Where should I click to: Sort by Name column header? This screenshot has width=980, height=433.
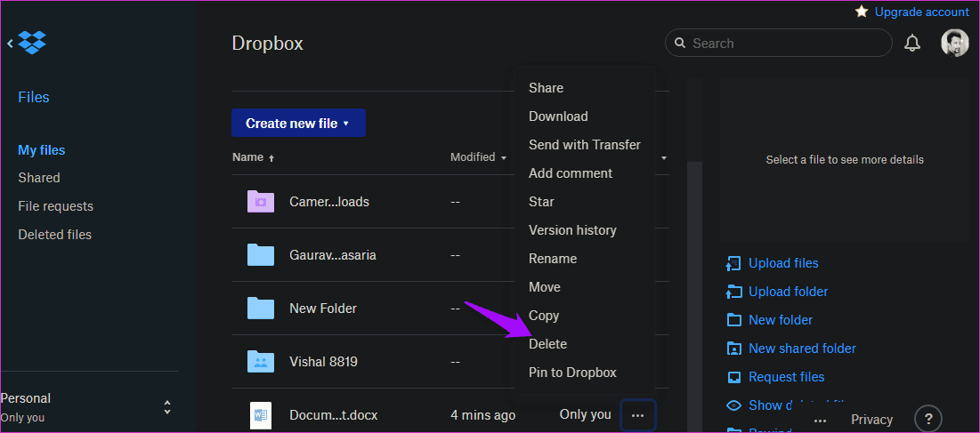click(x=253, y=157)
